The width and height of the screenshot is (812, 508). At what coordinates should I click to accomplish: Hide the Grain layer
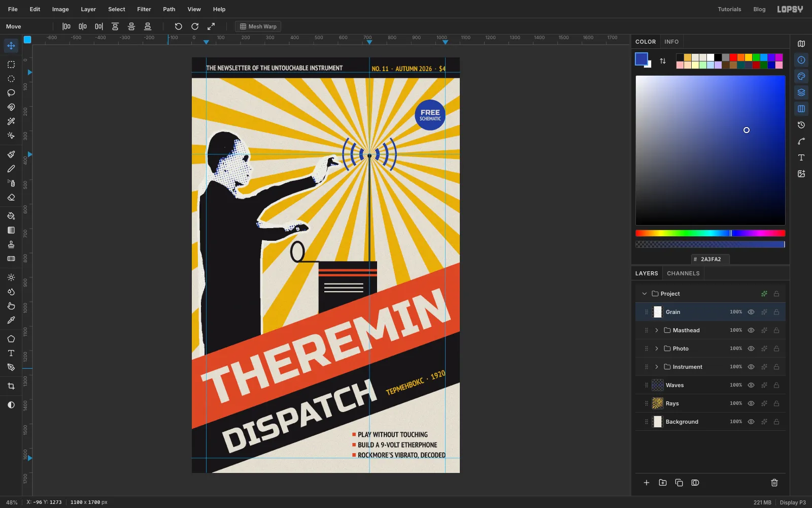751,312
